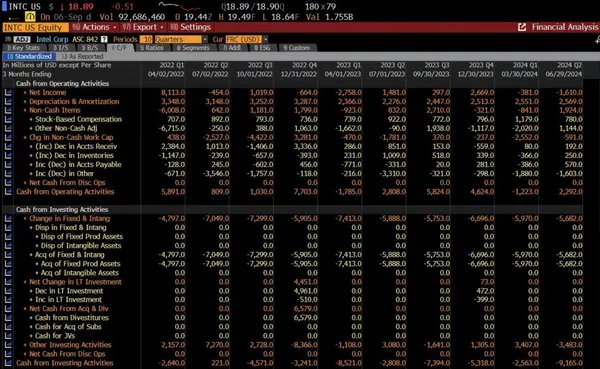Open Financial Analysis pop-out icon

point(522,27)
